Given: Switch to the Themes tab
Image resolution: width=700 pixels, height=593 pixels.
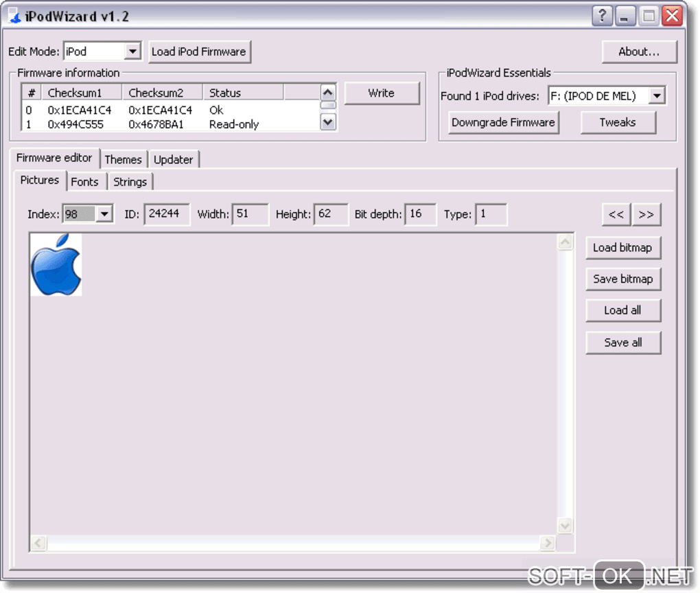Looking at the screenshot, I should pos(124,159).
